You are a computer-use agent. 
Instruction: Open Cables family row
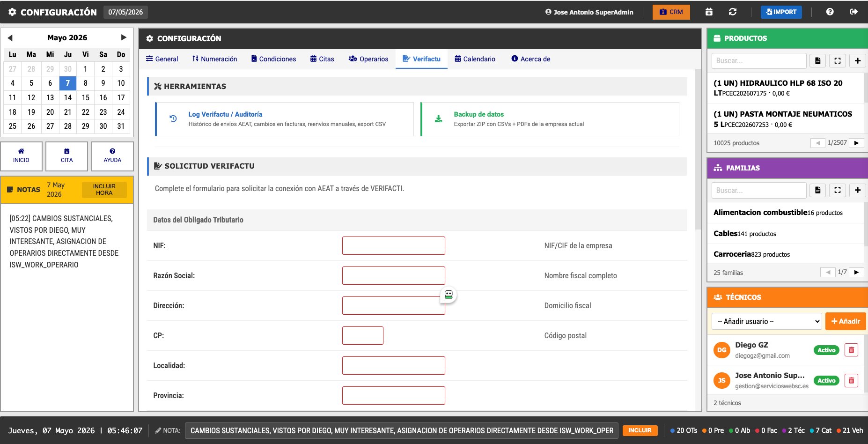click(785, 234)
